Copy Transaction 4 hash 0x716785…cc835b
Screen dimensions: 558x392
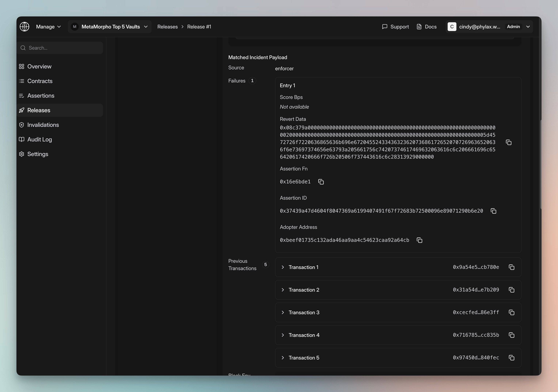click(x=511, y=335)
